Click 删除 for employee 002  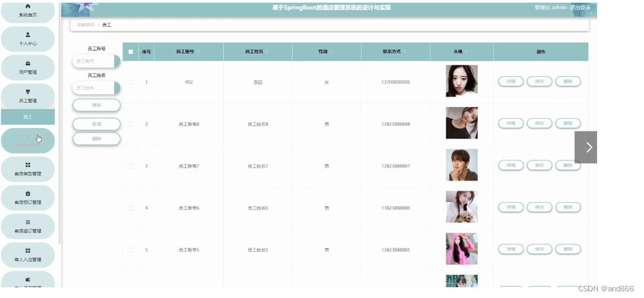[x=568, y=81]
